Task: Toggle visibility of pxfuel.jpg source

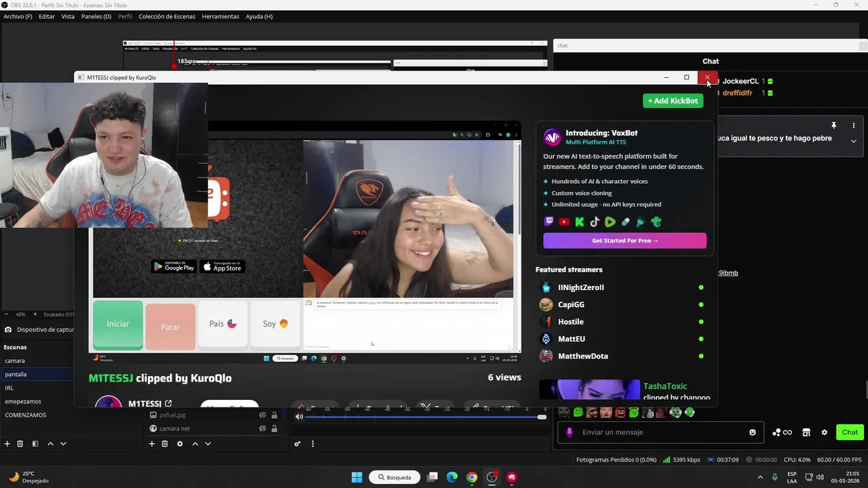Action: 262,415
